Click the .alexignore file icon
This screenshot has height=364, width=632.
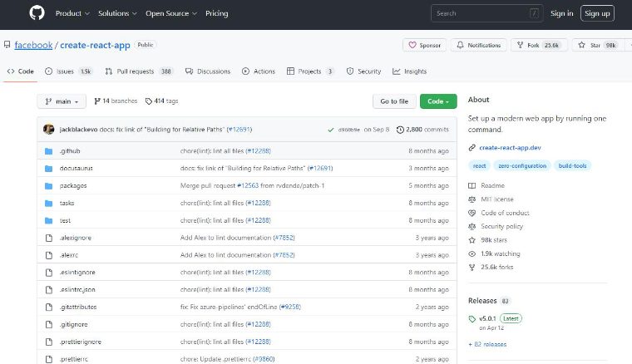(x=49, y=238)
